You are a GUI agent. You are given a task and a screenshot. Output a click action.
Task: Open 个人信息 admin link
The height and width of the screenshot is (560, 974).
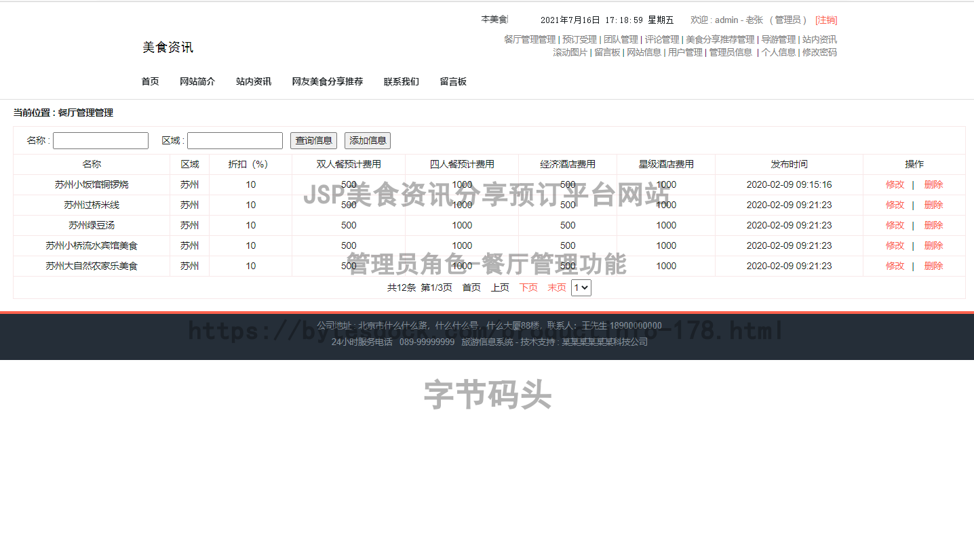click(x=779, y=52)
